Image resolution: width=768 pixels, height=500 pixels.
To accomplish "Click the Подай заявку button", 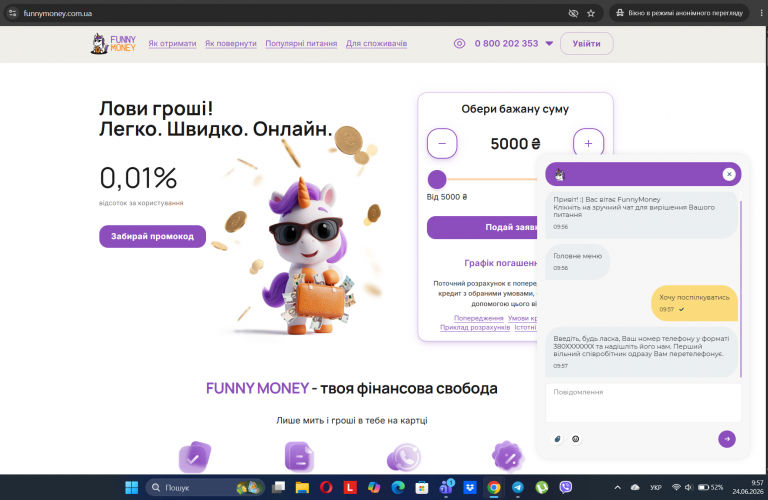I will pyautogui.click(x=482, y=227).
